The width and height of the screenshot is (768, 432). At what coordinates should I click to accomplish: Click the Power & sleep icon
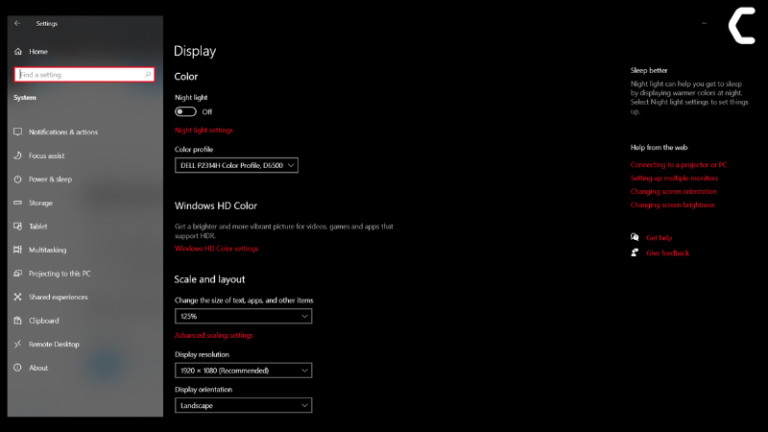coord(18,179)
